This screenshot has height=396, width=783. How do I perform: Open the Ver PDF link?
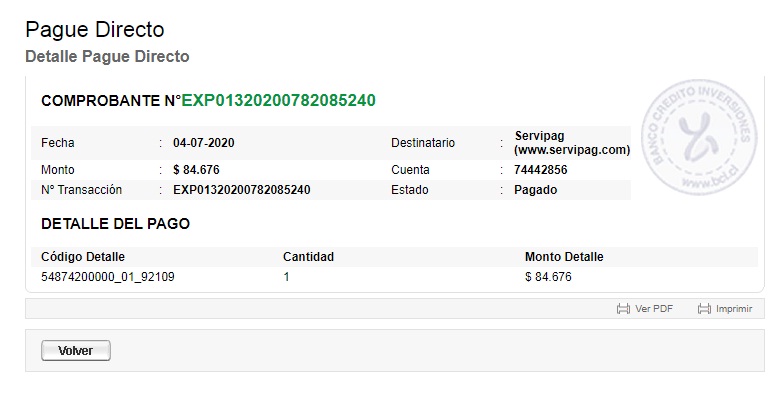coord(654,309)
